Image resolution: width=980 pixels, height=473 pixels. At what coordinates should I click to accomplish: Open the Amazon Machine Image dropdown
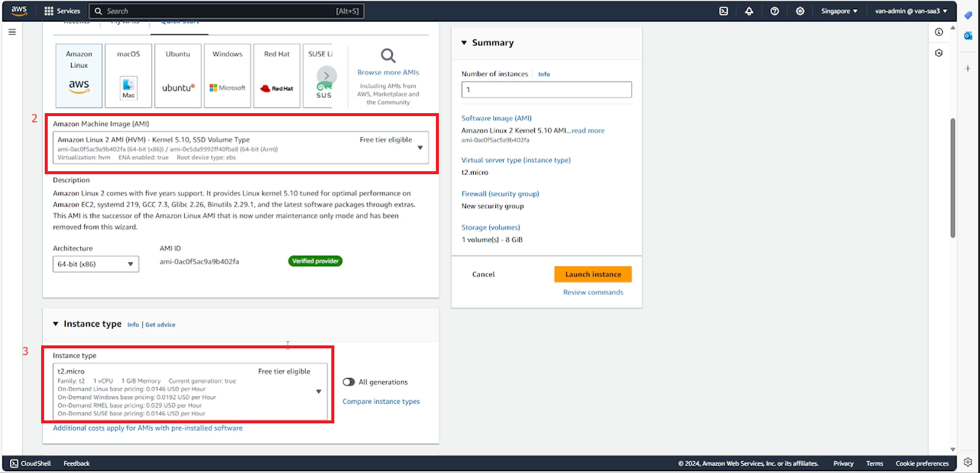click(241, 148)
